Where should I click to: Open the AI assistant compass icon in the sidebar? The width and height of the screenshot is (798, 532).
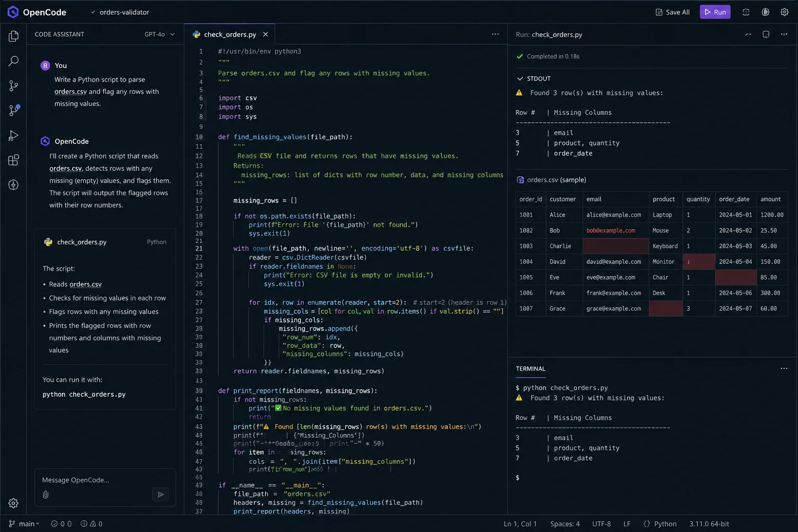coord(14,185)
